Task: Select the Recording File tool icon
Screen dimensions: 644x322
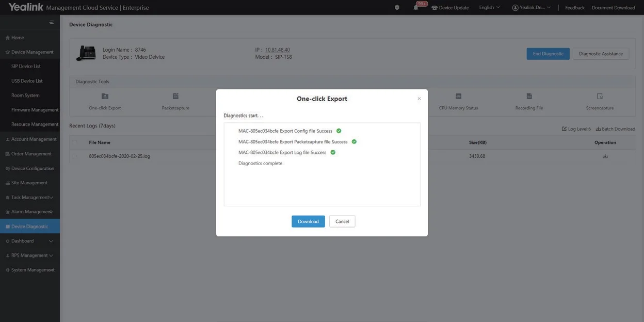Action: coord(529,96)
